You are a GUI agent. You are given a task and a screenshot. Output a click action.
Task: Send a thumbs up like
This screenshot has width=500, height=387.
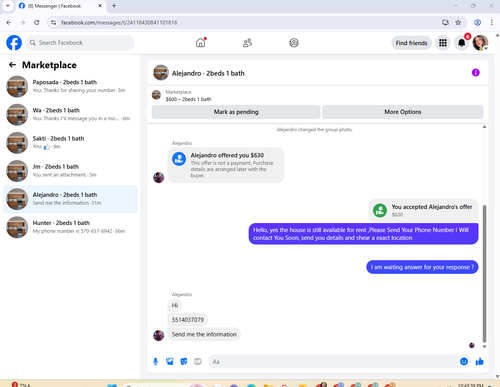[479, 361]
